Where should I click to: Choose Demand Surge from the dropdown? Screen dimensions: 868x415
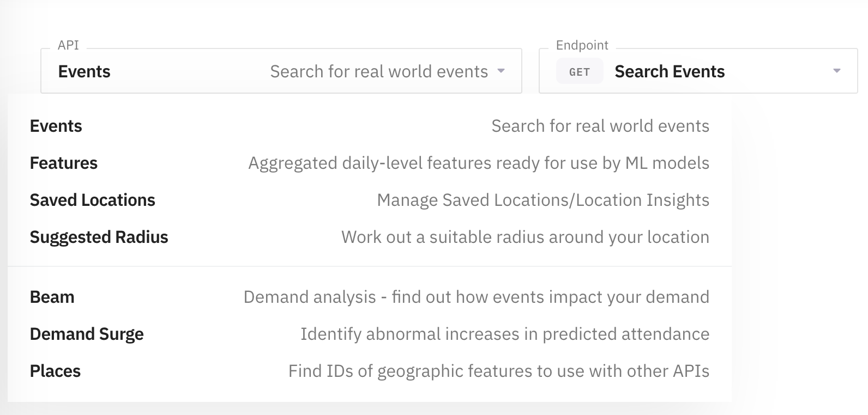click(x=370, y=334)
